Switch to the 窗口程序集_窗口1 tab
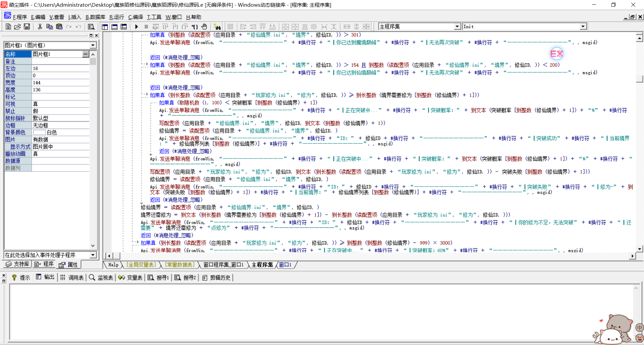Image resolution: width=644 pixels, height=345 pixels. click(223, 265)
